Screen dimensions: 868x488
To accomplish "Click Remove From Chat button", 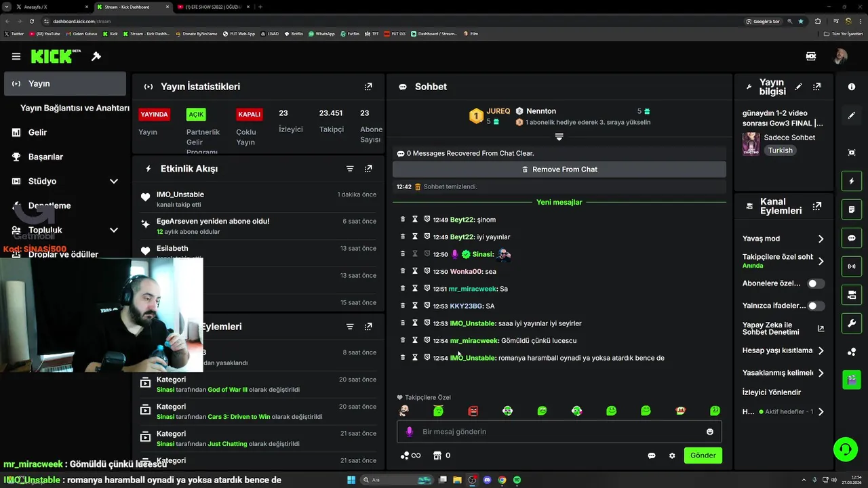I will click(x=559, y=169).
